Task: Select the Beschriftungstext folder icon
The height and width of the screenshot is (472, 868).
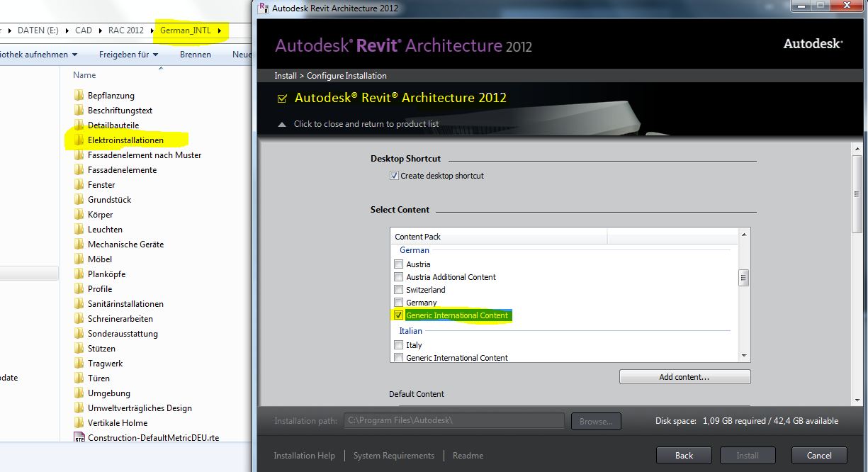Action: (x=79, y=111)
